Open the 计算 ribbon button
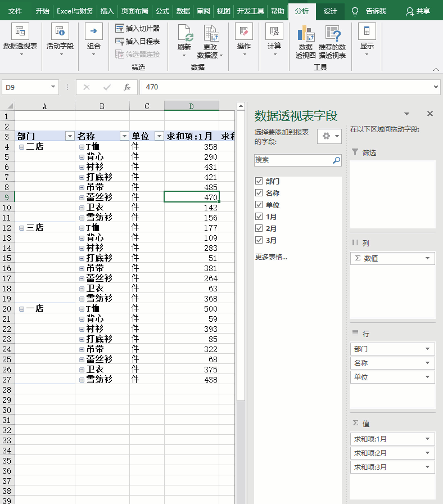Viewport: 443px width, 504px height. pos(274,39)
